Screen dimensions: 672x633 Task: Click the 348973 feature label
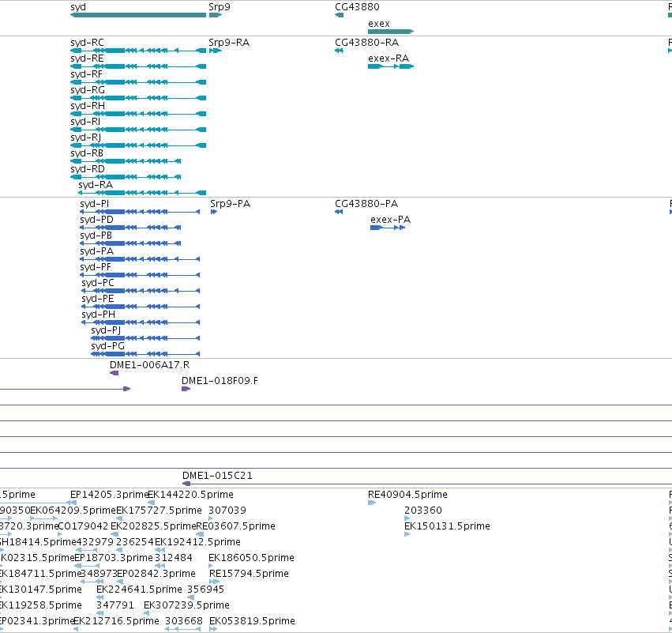99,574
